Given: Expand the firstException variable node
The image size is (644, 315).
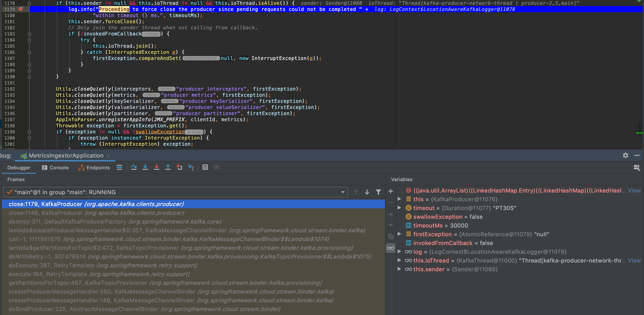Looking at the screenshot, I should 399,234.
